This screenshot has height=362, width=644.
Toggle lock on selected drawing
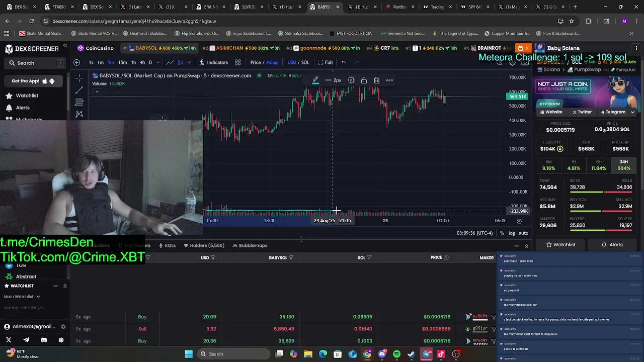point(364,80)
